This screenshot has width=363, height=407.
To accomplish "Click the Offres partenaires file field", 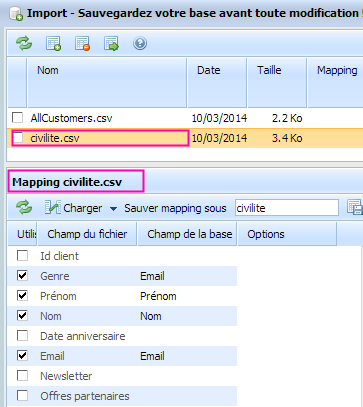I will pos(85,396).
